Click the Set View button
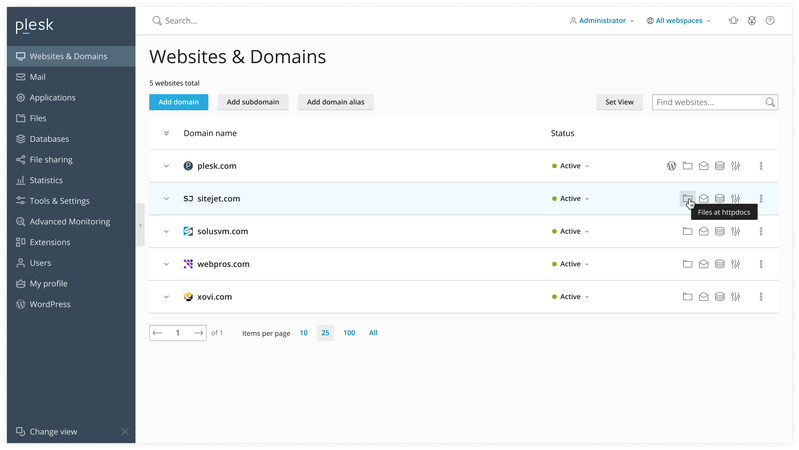Viewport: 799px width, 450px height. point(619,102)
